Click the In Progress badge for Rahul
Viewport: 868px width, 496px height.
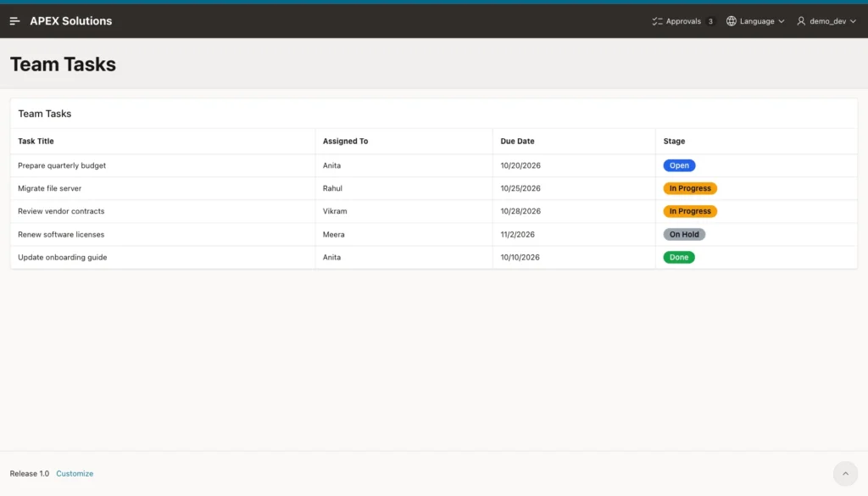(690, 188)
